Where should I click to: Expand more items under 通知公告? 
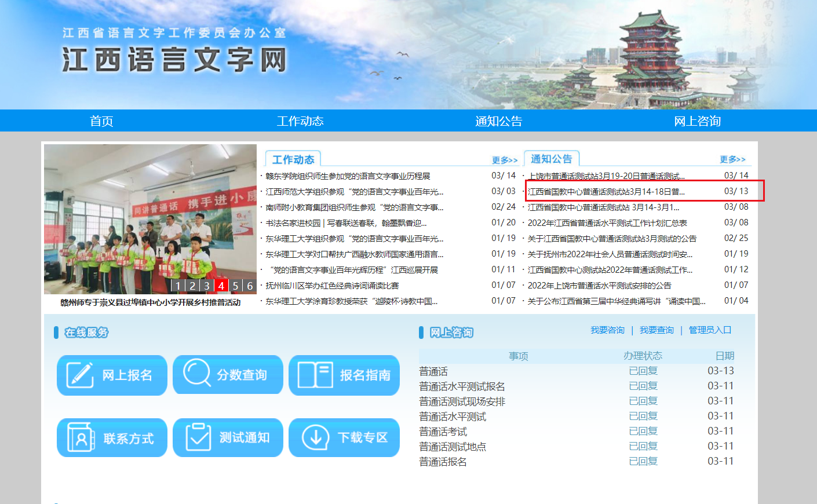(732, 159)
